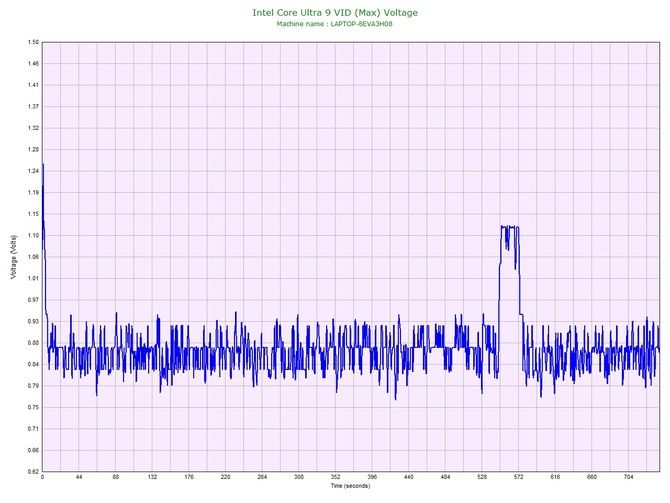Click the 1.24 y-axis value

pos(33,171)
